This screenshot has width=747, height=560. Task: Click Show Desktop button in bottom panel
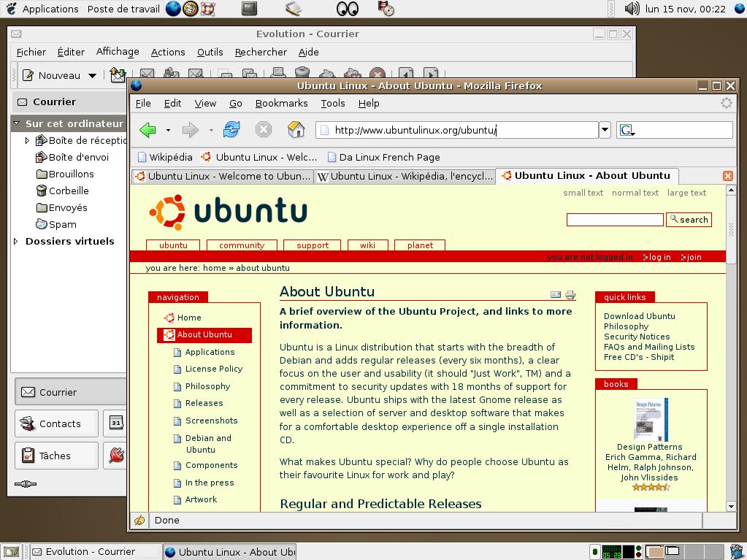pos(12,552)
